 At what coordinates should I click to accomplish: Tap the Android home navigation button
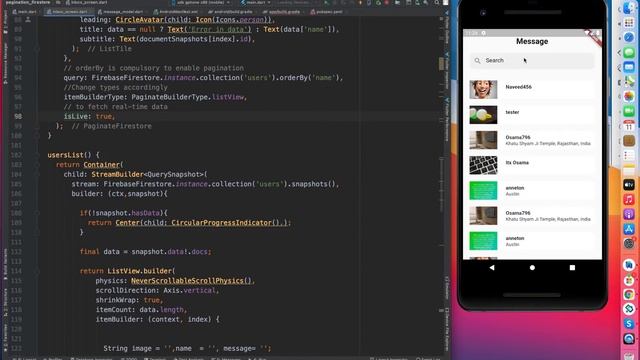(532, 268)
